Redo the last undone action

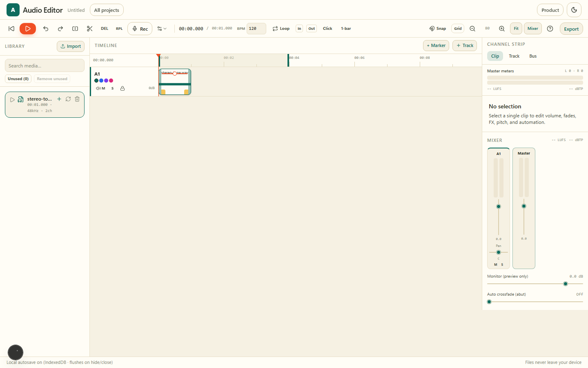(60, 29)
